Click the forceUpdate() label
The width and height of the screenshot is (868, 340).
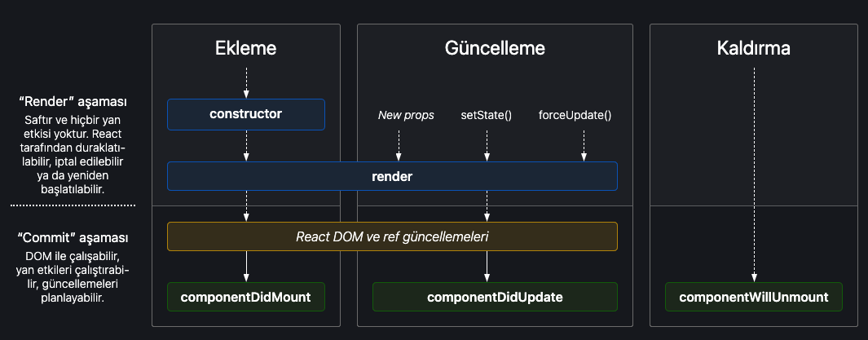click(x=575, y=115)
